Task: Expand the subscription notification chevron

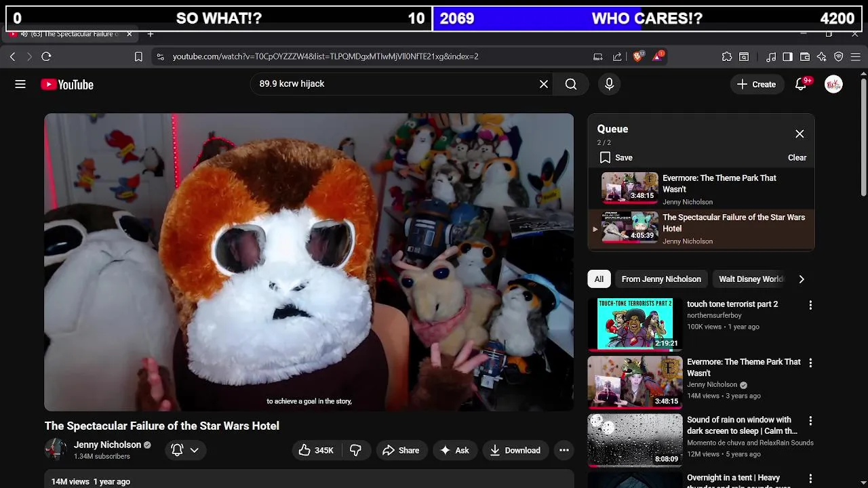Action: point(194,450)
